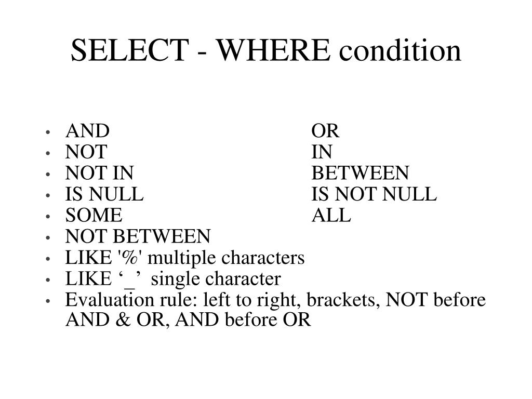The image size is (532, 399).
Task: Select the NOT BETWEEN bullet item
Action: coord(138,236)
